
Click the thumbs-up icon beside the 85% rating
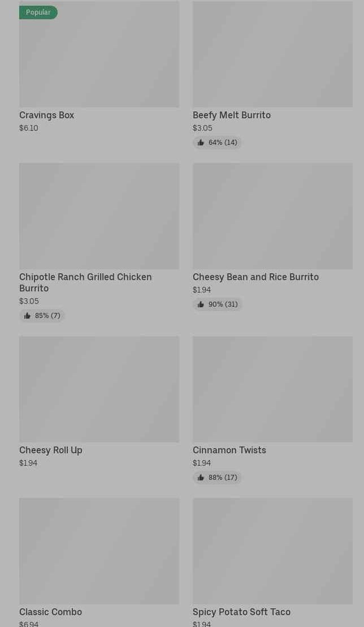27,316
